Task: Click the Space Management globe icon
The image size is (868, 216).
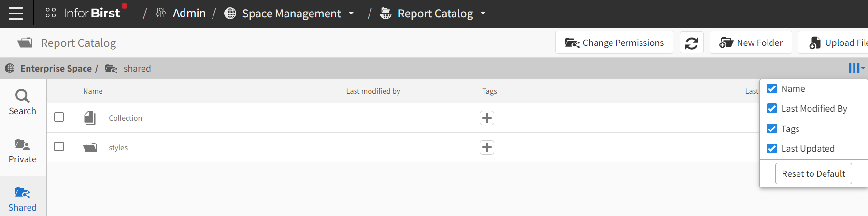Action: point(230,14)
